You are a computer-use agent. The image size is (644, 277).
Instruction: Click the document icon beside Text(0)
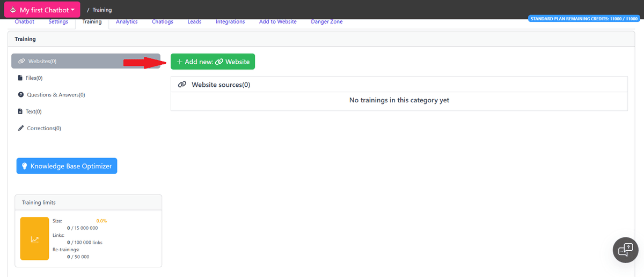[x=20, y=111]
